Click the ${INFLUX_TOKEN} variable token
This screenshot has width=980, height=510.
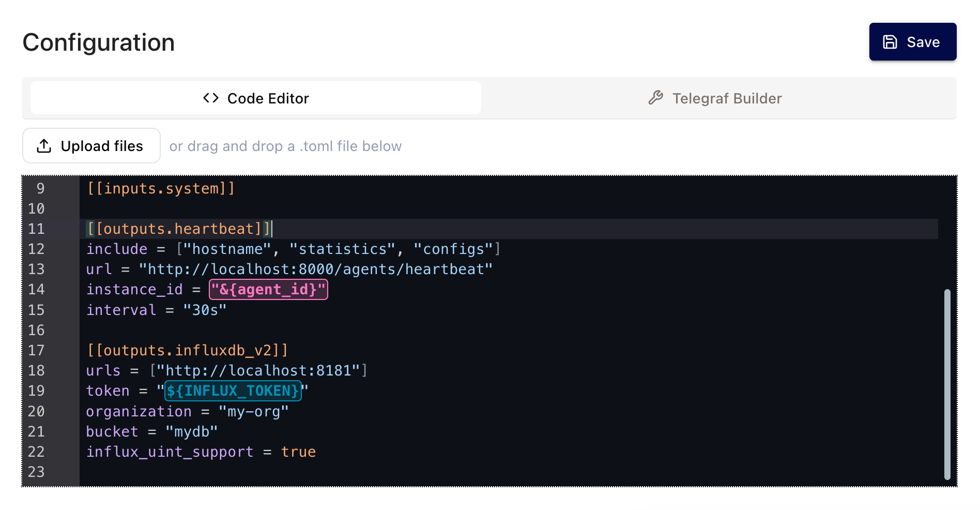[233, 391]
